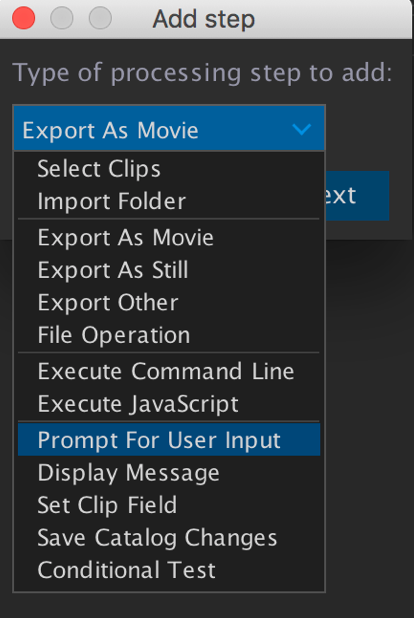Screen dimensions: 414x618
Task: Select Export Other step type
Action: point(169,302)
